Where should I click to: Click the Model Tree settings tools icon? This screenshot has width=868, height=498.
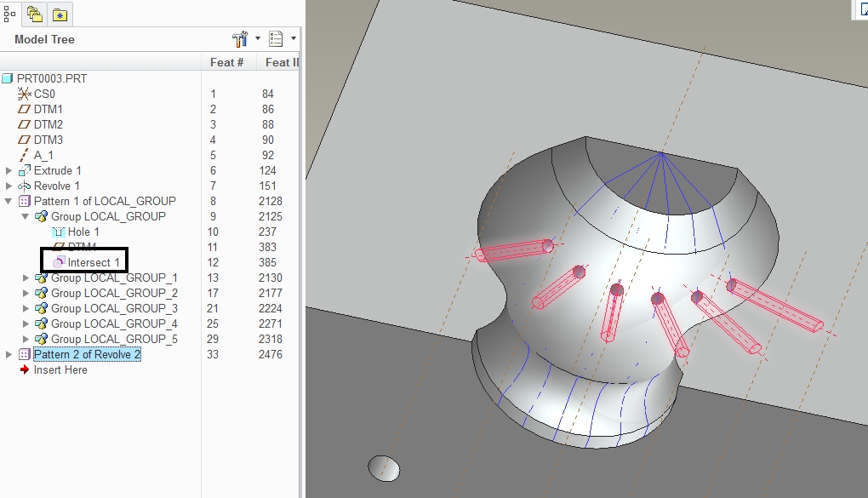click(x=240, y=39)
